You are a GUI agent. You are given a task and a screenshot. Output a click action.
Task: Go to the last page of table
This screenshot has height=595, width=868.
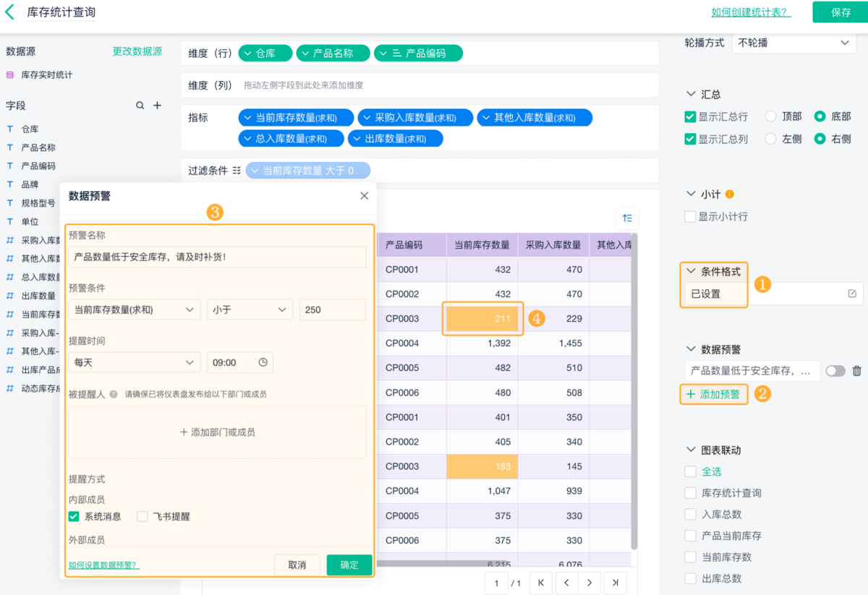pyautogui.click(x=615, y=583)
